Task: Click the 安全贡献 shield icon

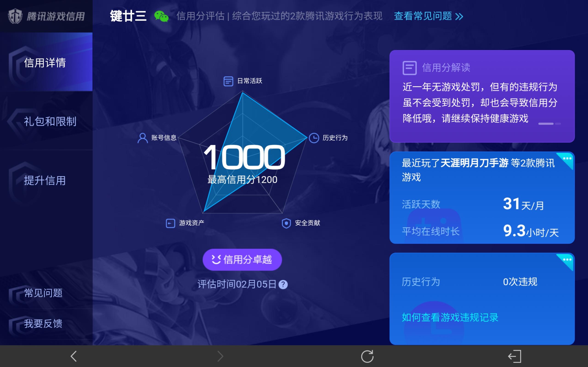Action: [286, 223]
